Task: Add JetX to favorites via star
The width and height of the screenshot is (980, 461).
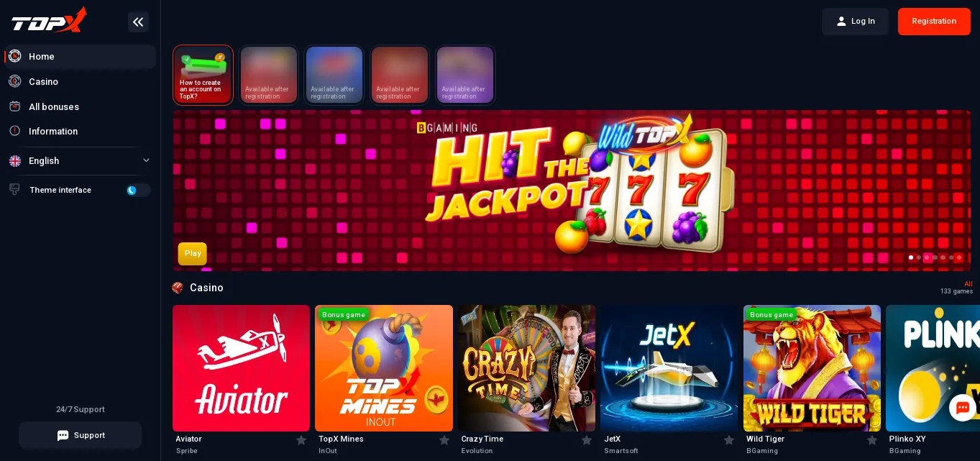Action: pos(729,440)
